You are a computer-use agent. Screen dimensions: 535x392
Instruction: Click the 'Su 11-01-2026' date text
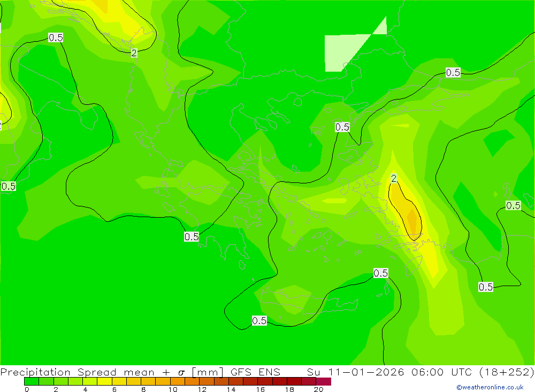coord(355,372)
